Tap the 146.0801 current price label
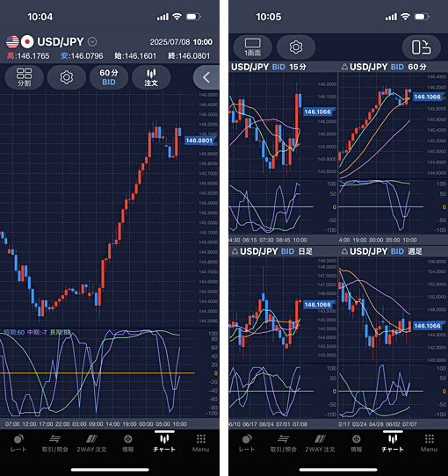This screenshot has height=476, width=448. point(199,141)
